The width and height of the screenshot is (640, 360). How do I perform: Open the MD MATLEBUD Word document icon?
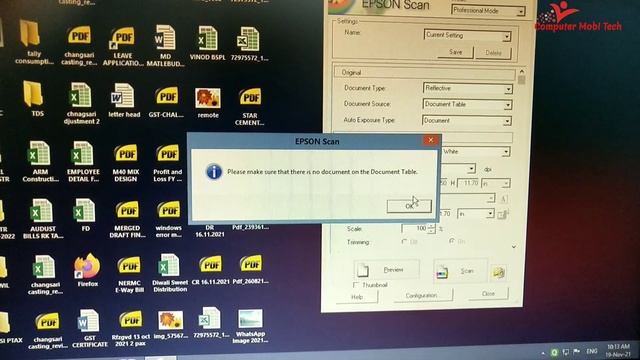coord(165,46)
